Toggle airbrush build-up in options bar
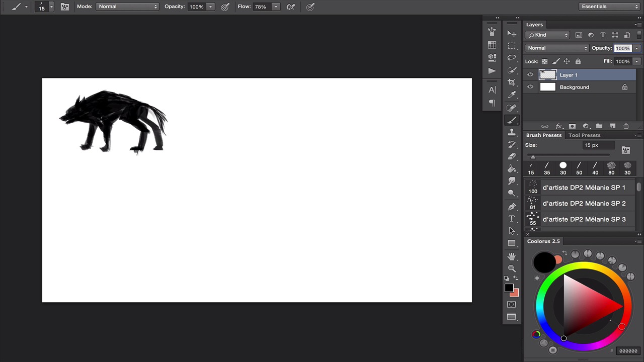Viewport: 644px width, 362px height. click(x=291, y=7)
